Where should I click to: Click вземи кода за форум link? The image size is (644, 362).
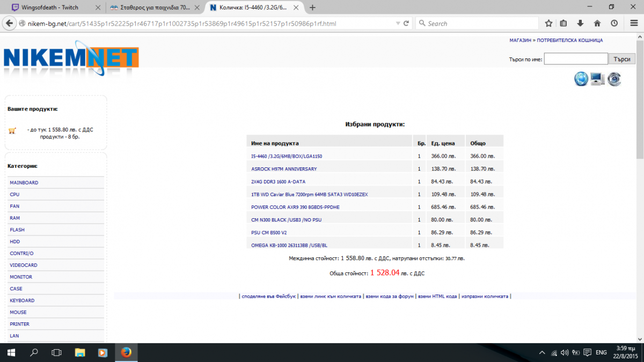coord(390,296)
